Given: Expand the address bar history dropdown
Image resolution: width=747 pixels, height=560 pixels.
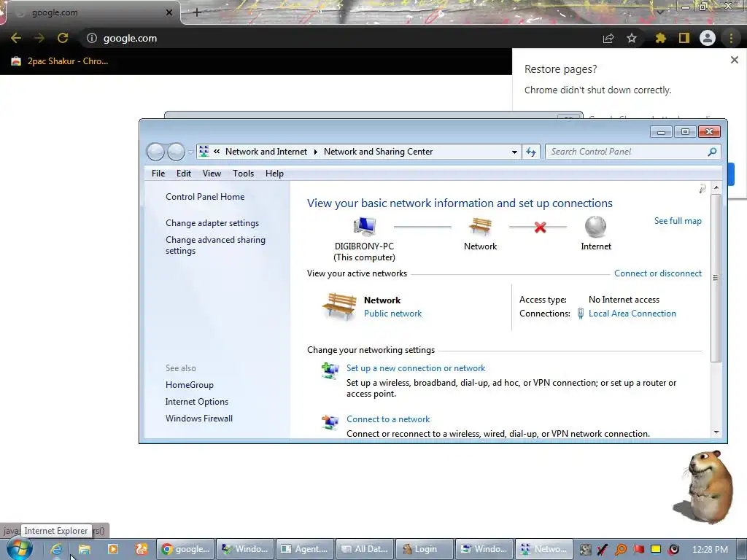Looking at the screenshot, I should 514,152.
